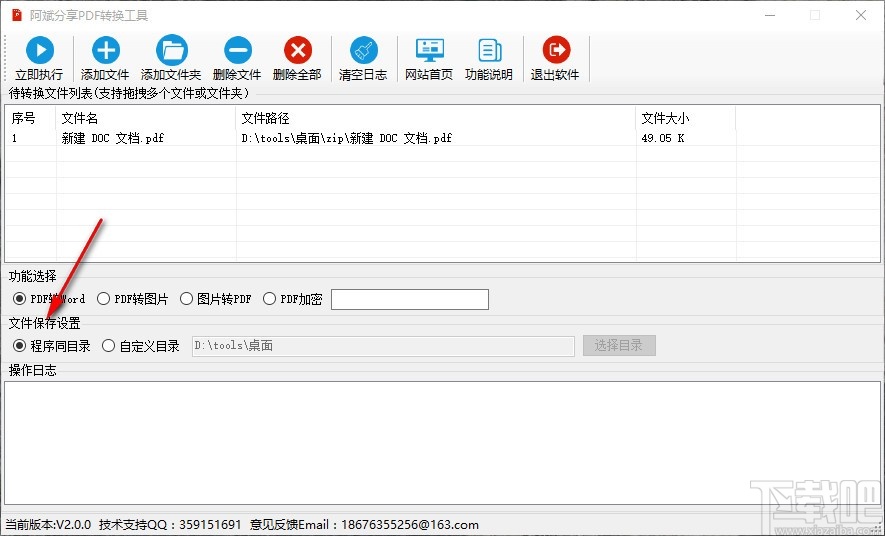Open 网站首页 monitor icon

point(430,50)
